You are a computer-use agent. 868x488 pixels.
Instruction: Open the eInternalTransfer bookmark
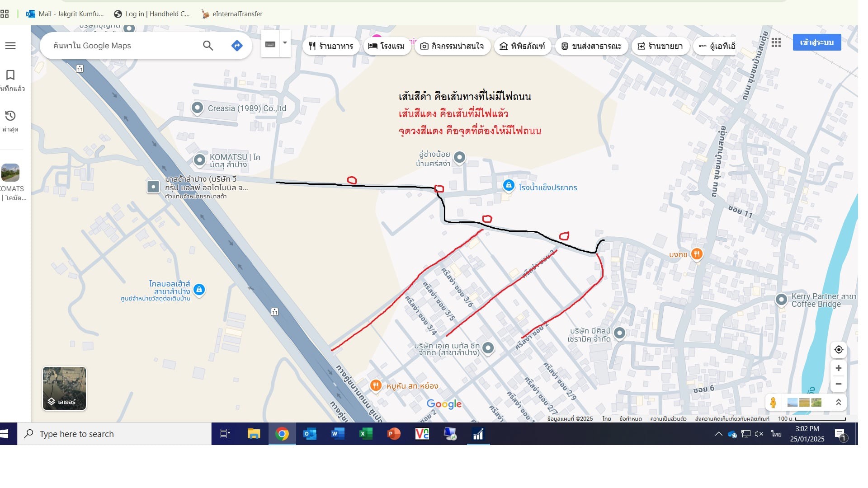coord(232,14)
